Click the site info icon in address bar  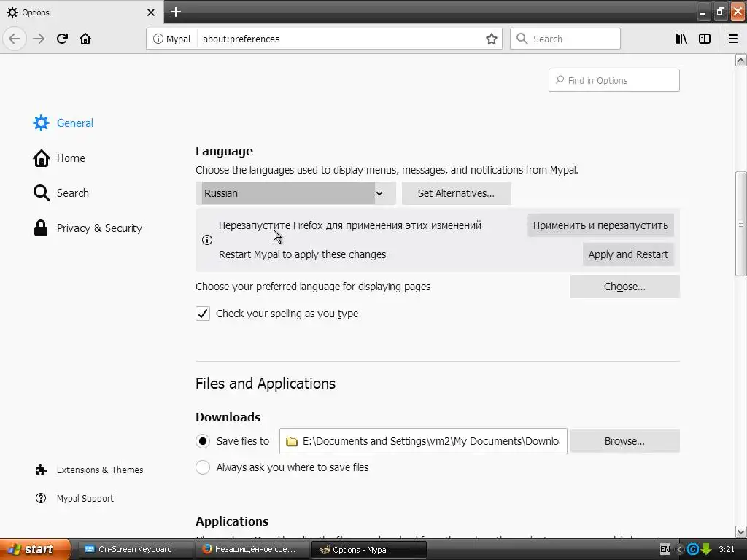(x=158, y=39)
